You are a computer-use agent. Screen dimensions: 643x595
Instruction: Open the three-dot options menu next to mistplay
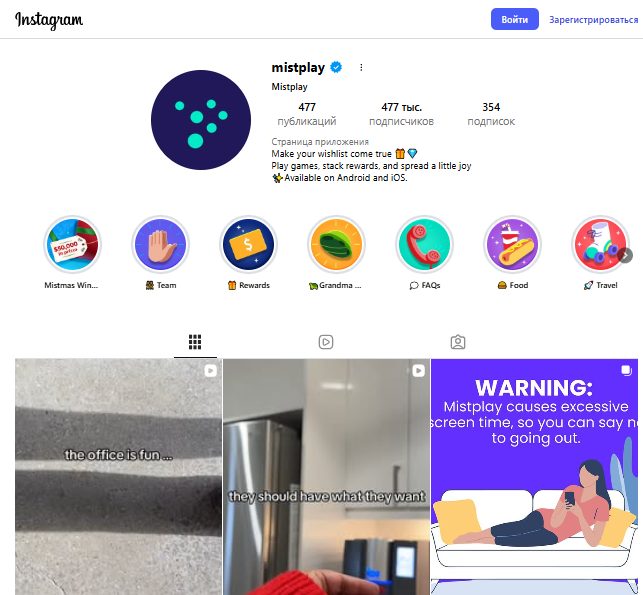tap(361, 67)
